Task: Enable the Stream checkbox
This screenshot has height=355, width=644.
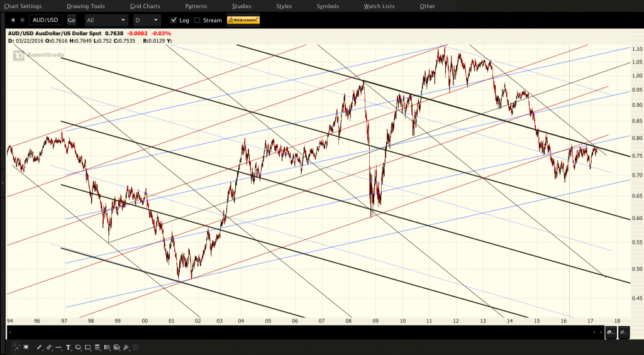Action: tap(197, 20)
